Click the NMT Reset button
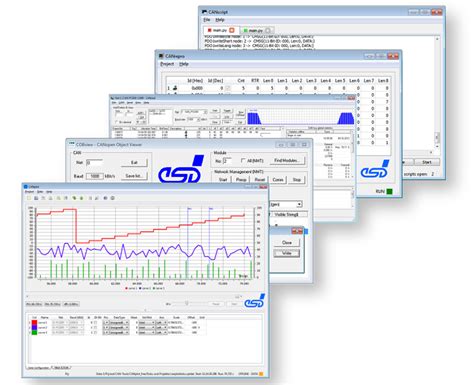The width and height of the screenshot is (474, 385). (260, 179)
